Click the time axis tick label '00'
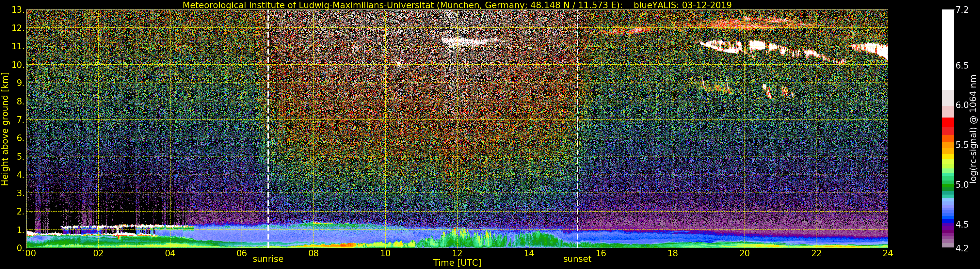This screenshot has width=980, height=269. [30, 253]
